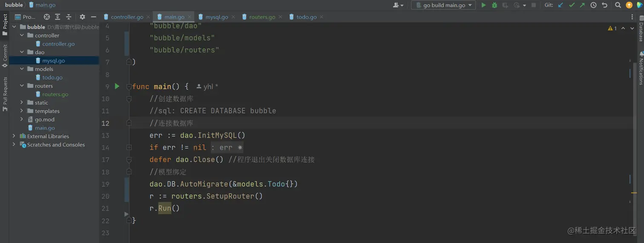This screenshot has width=644, height=243.
Task: Click the orange IDE update icon
Action: 629,5
